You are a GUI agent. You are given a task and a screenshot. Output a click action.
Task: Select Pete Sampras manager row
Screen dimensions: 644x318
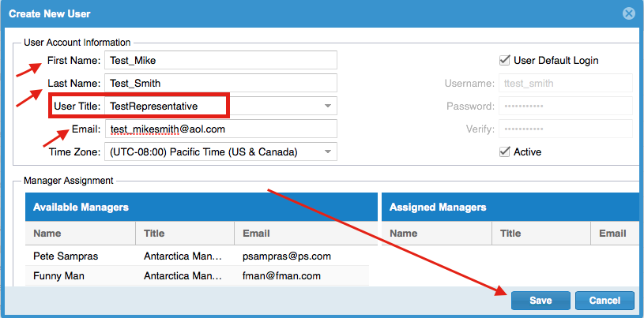coord(198,256)
